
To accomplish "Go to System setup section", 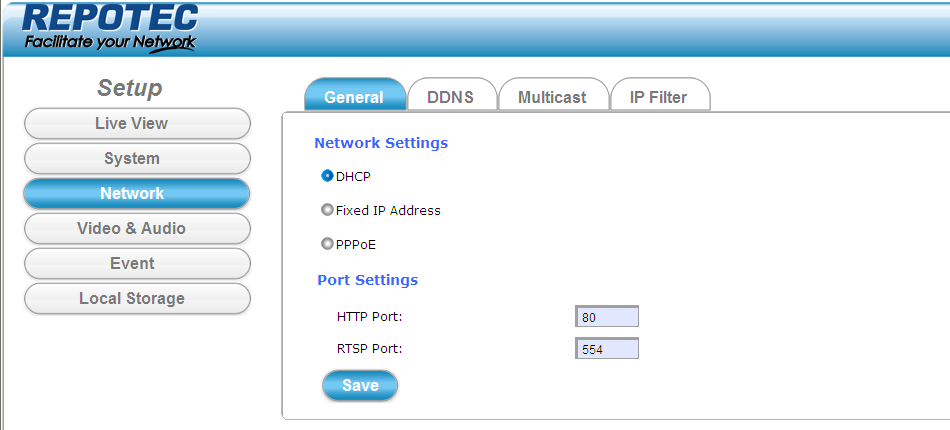I will (x=137, y=159).
